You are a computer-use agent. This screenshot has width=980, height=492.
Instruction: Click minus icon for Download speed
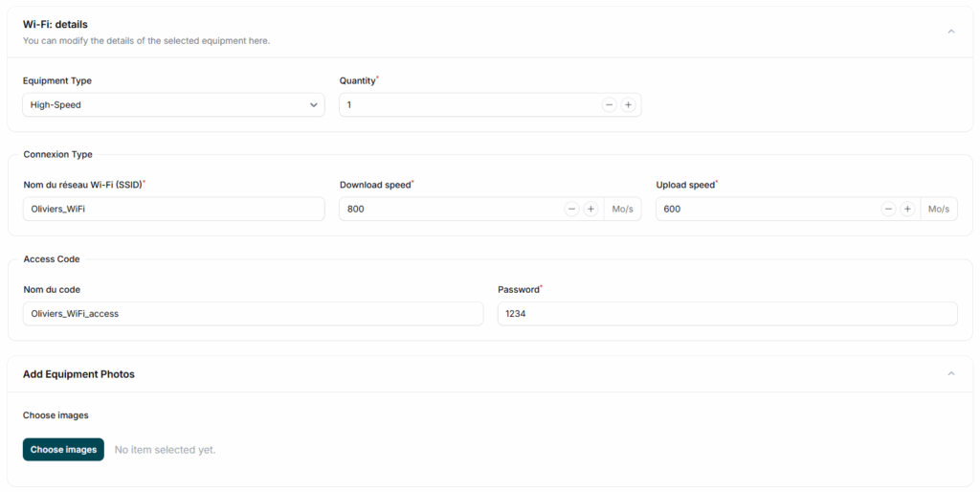point(571,209)
